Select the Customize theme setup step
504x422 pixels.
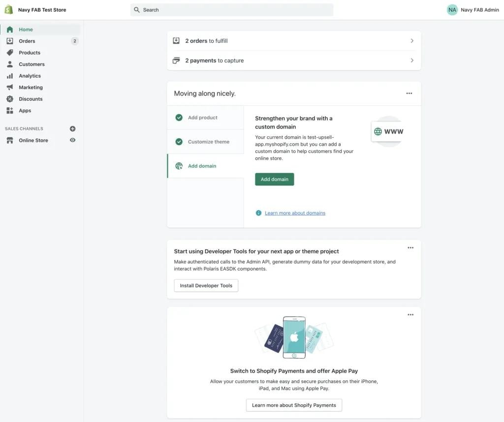tap(205, 142)
